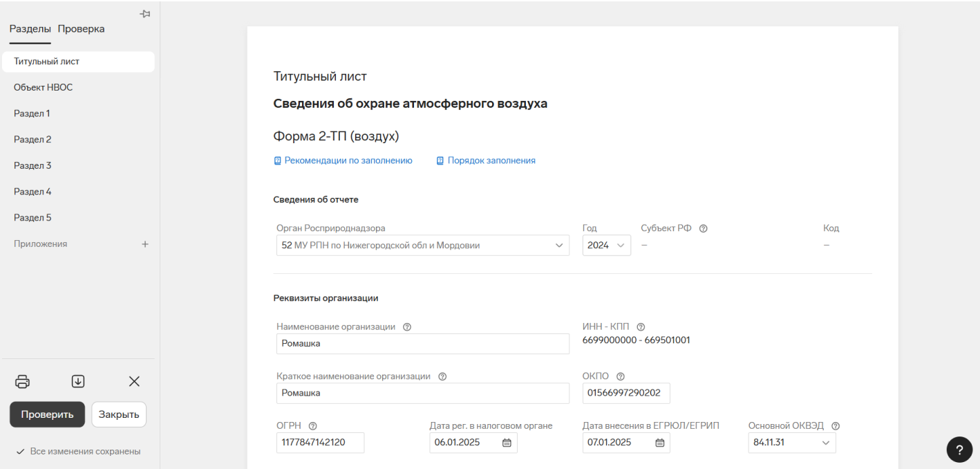Click the X icon above Закрыть

pos(134,381)
